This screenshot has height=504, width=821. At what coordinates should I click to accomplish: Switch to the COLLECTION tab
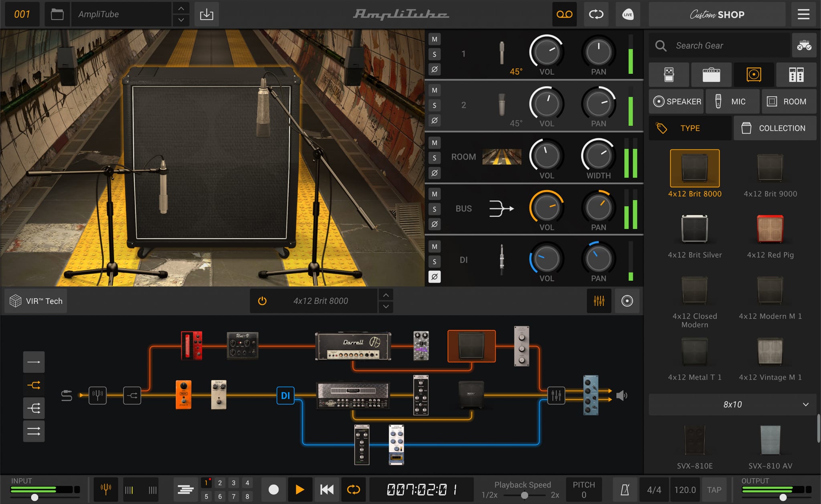(775, 128)
